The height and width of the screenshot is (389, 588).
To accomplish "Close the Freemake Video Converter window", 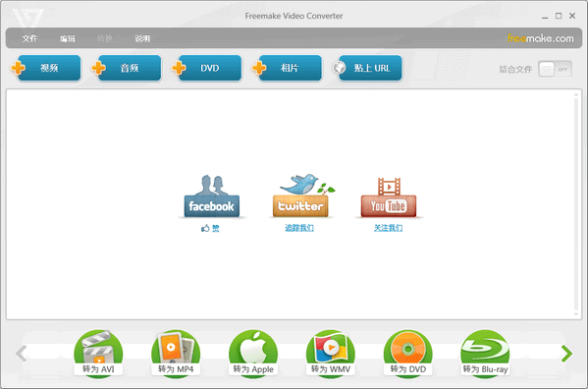I will (572, 16).
